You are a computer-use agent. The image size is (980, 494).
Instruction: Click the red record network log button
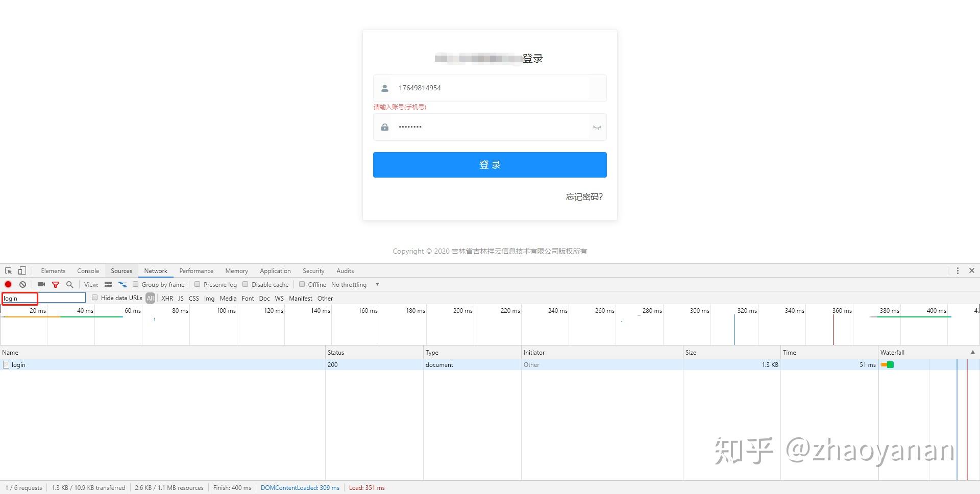(x=8, y=284)
